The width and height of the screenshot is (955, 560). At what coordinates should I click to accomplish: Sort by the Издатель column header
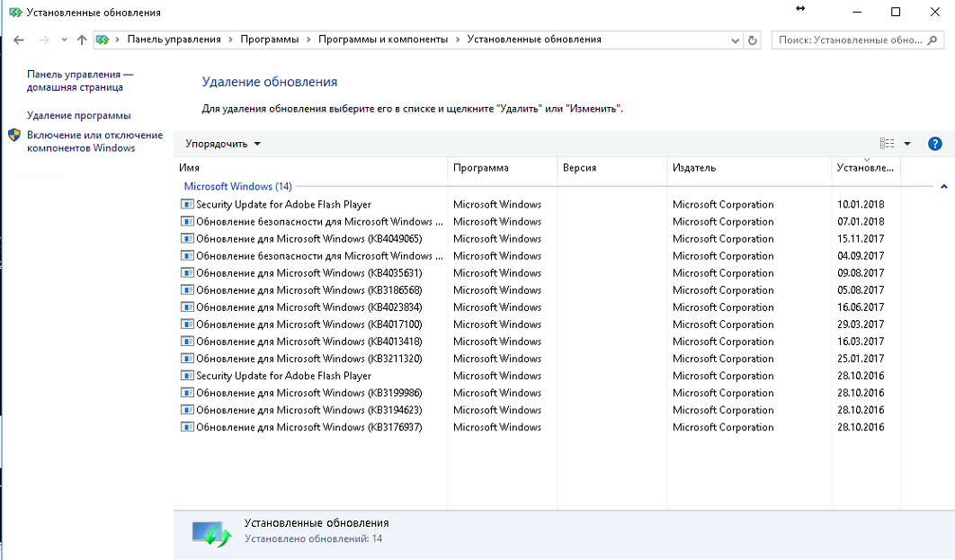749,167
